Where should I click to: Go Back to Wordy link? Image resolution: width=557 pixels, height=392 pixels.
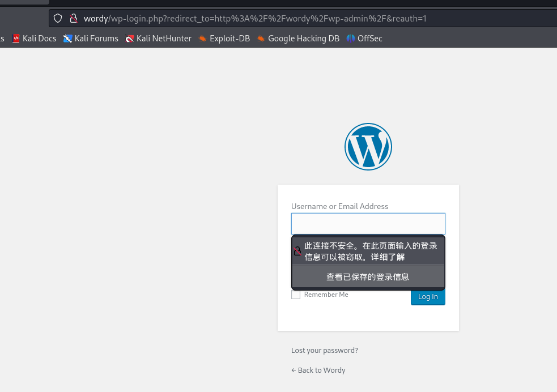pyautogui.click(x=318, y=370)
